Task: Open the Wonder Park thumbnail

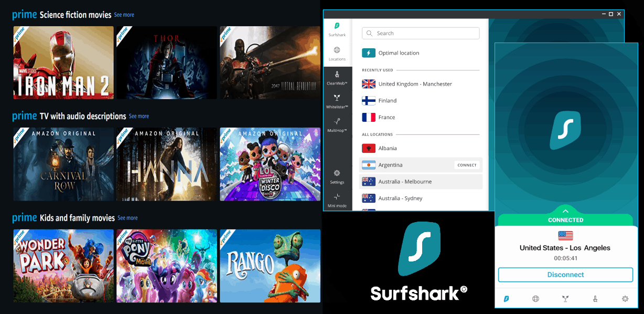Action: (x=63, y=266)
